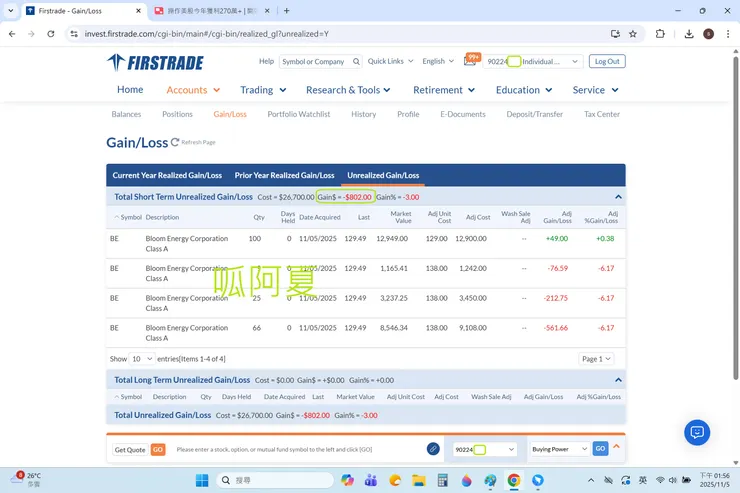Screen dimensions: 740x493
Task: Switch to the second browser tab
Action: [211, 10]
